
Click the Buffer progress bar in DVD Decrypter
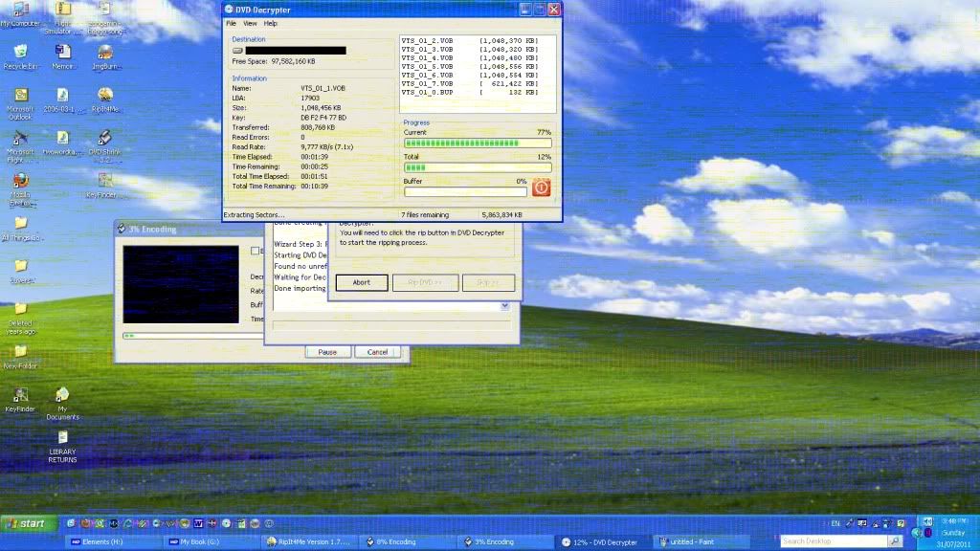(466, 191)
